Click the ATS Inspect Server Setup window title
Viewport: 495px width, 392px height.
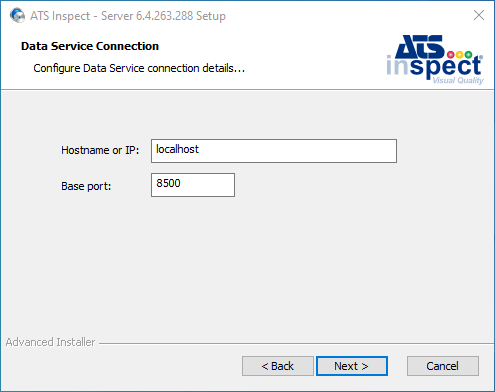128,16
